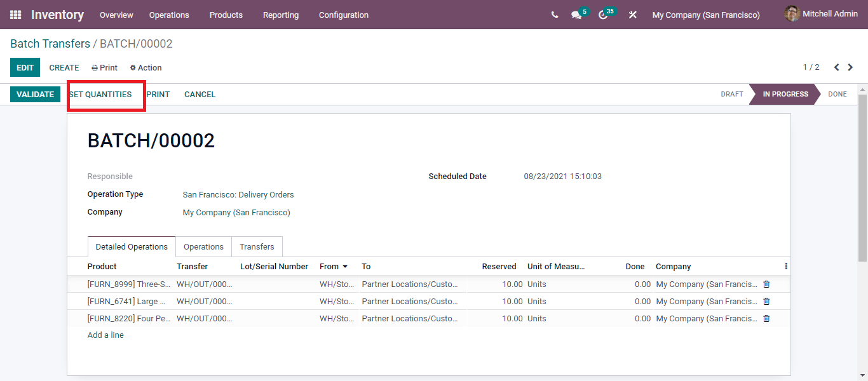Viewport: 868px width, 381px height.
Task: Sort by the Company column header
Action: click(673, 266)
